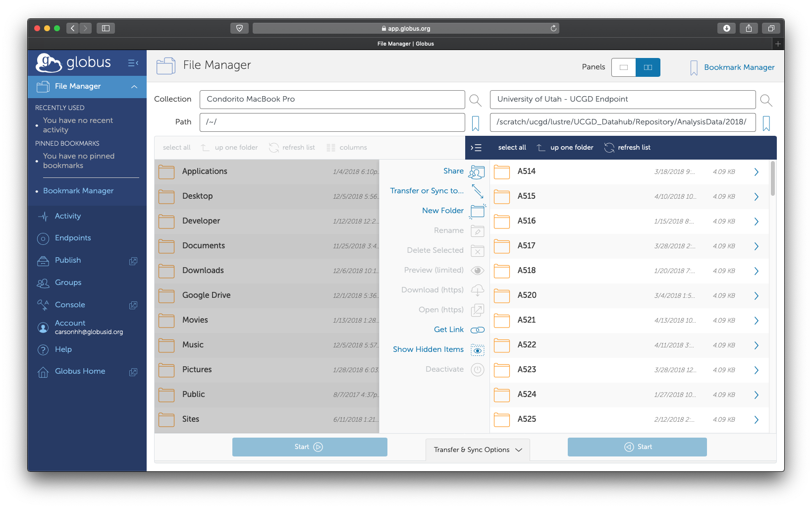812x508 pixels.
Task: Collapse the middle menu with the toggle icon
Action: click(476, 148)
